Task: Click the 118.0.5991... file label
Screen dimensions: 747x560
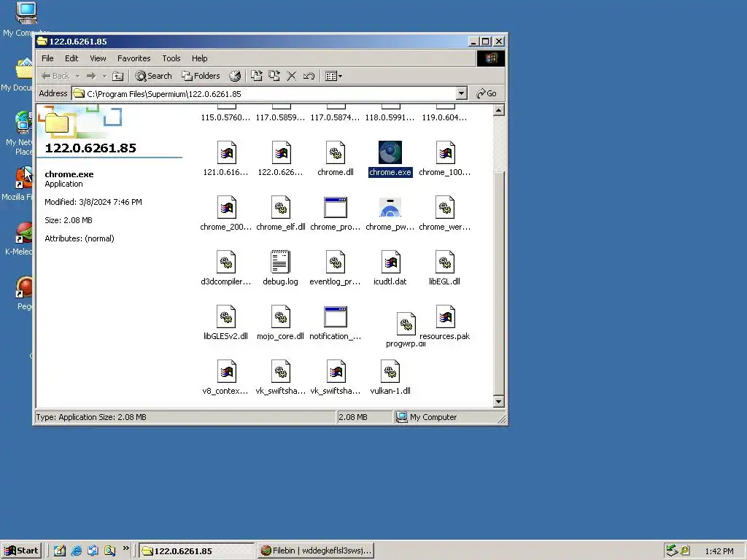Action: [x=390, y=117]
